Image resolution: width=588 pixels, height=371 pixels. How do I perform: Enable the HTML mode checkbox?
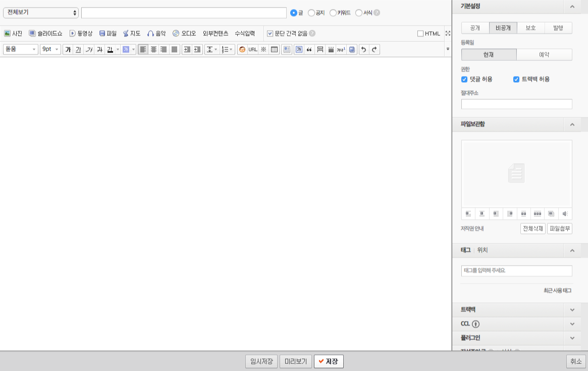point(420,34)
